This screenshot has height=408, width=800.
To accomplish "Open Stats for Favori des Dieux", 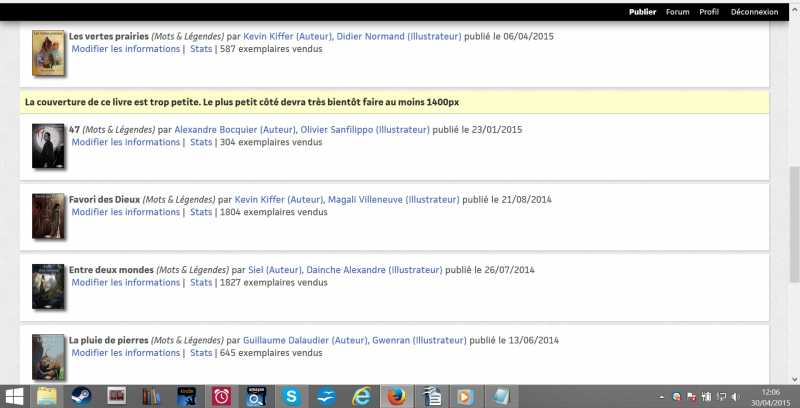I will pyautogui.click(x=201, y=212).
